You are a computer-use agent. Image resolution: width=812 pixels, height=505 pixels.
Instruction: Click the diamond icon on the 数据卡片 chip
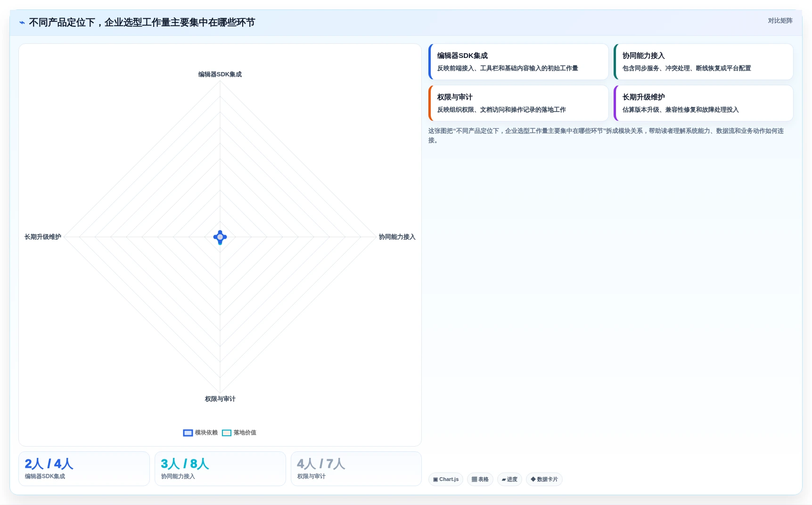pos(533,479)
